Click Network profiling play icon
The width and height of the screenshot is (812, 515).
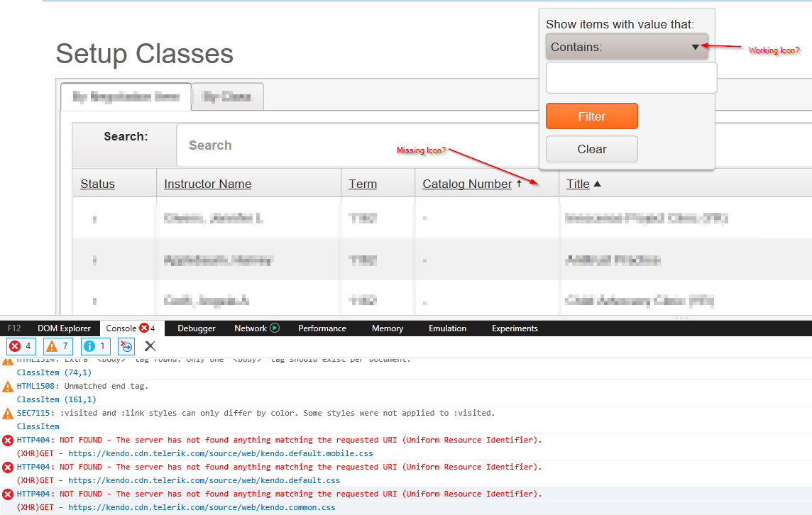[275, 328]
